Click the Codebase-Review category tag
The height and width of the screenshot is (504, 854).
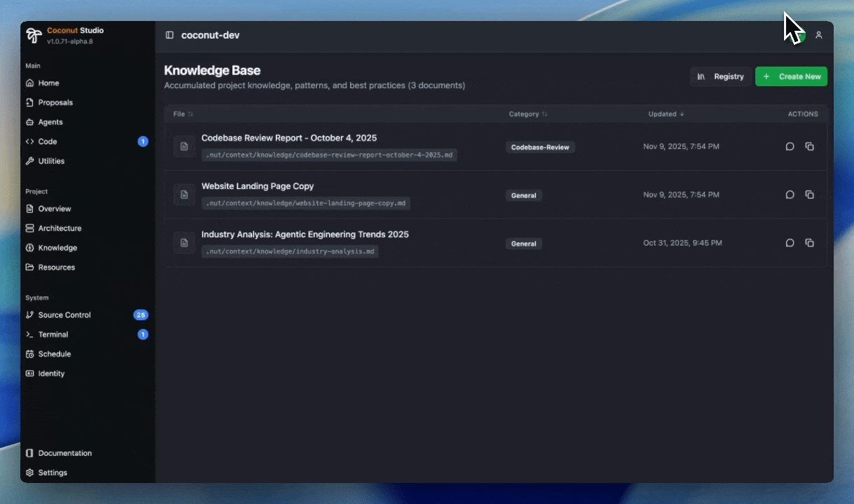coord(540,148)
